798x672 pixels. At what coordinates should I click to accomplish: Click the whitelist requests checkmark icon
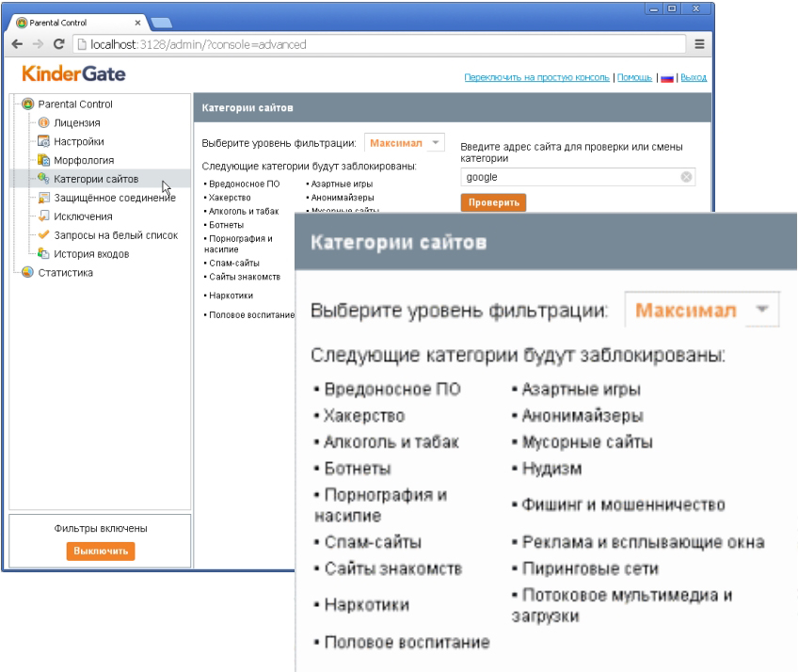point(43,235)
